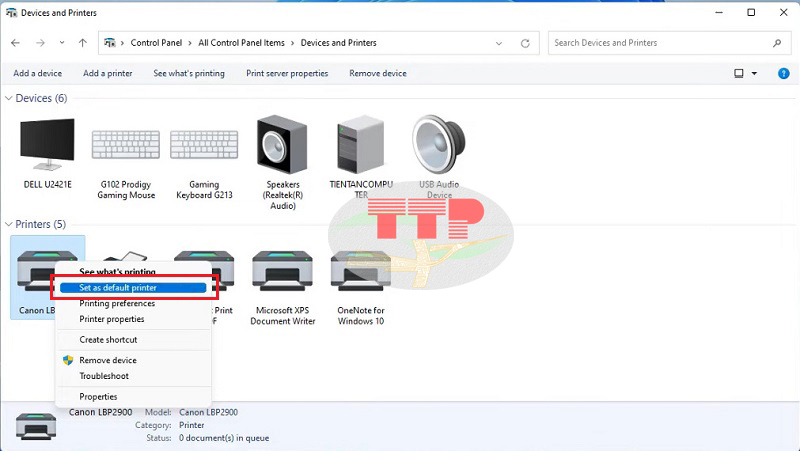Viewport: 800px width, 451px height.
Task: Click Remove device in the toolbar
Action: coord(378,73)
